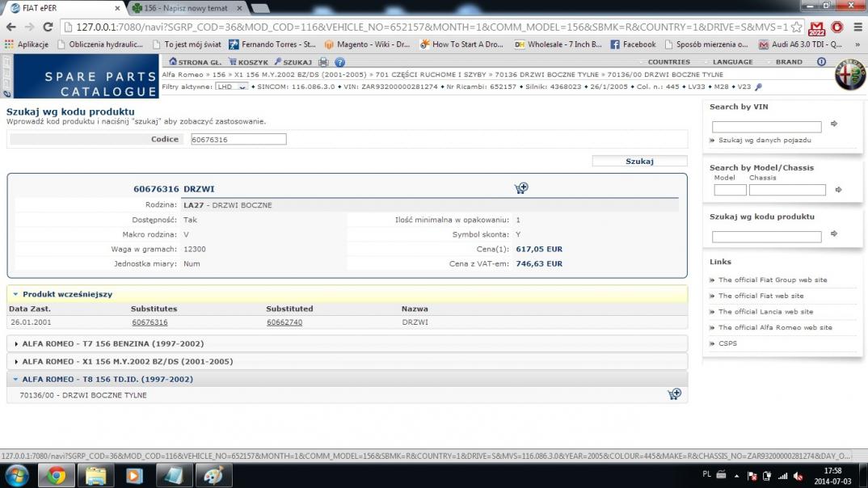Click Szukaj wg danych pojazdu link

765,141
